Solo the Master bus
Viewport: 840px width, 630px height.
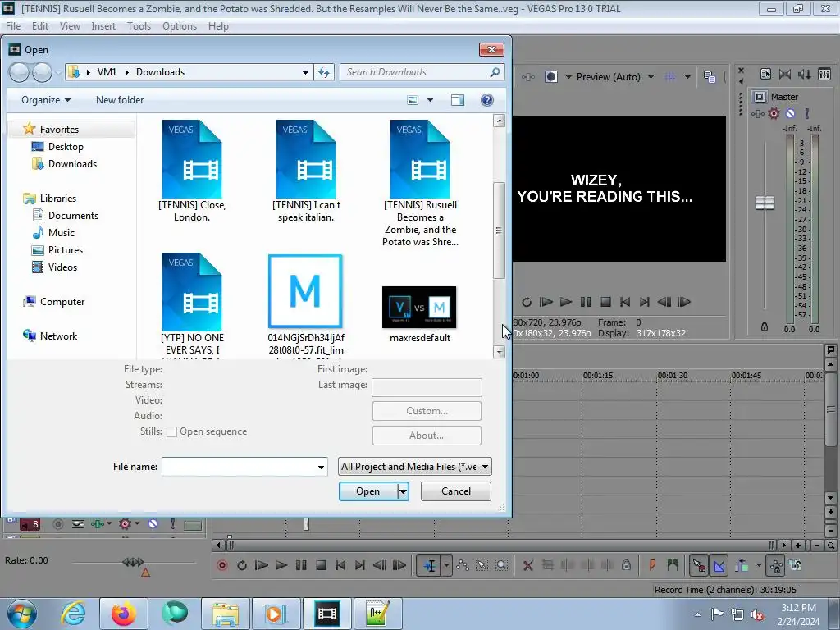point(807,113)
